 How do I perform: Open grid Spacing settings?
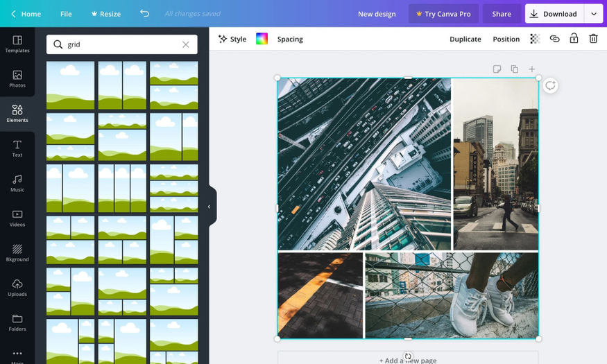pos(290,39)
